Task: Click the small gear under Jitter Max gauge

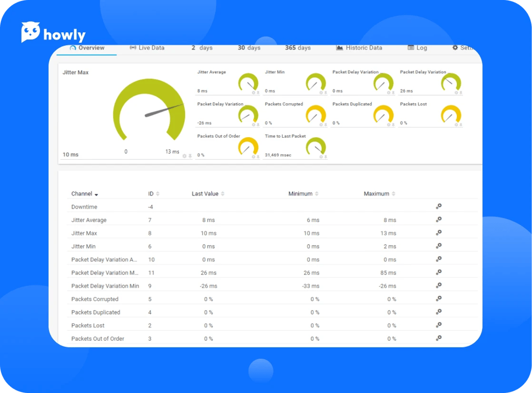Action: (x=185, y=156)
